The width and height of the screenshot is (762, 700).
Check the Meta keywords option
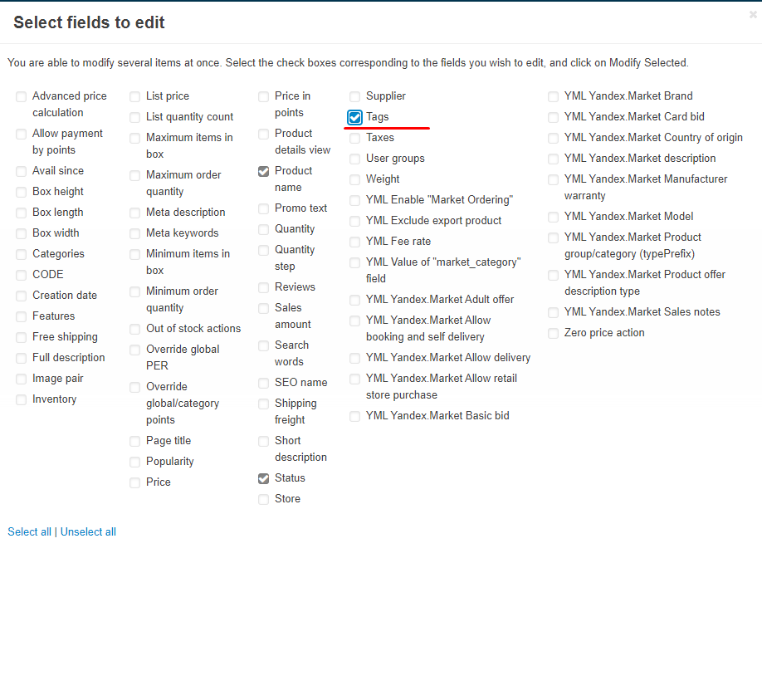pos(134,234)
